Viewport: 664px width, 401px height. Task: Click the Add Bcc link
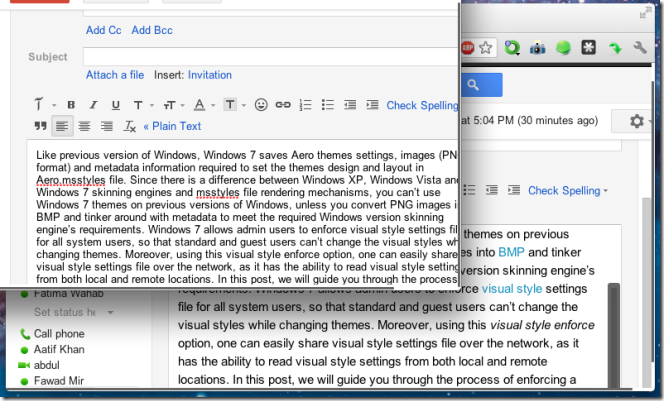152,30
